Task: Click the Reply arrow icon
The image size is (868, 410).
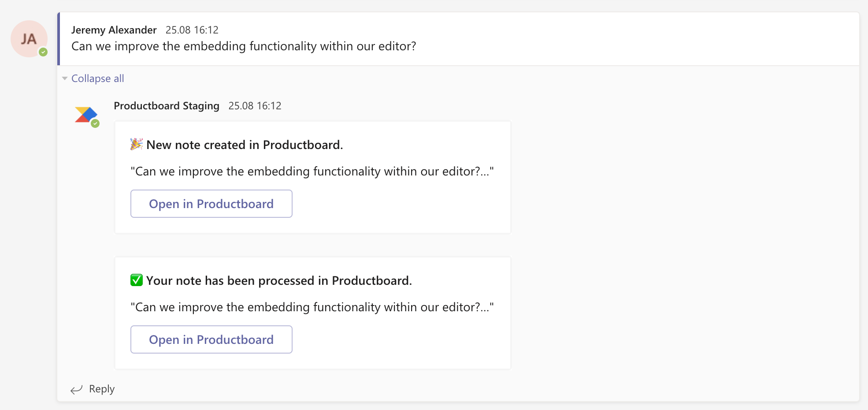Action: click(x=77, y=389)
